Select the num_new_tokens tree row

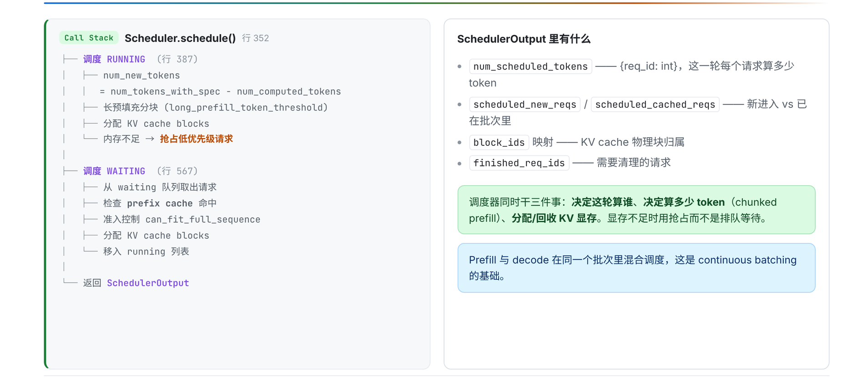(x=141, y=75)
